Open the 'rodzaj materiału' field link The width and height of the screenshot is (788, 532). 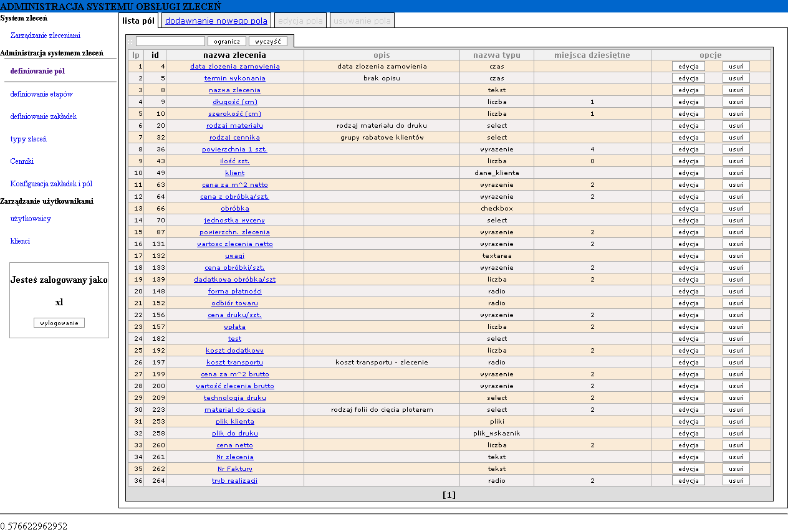click(x=234, y=125)
